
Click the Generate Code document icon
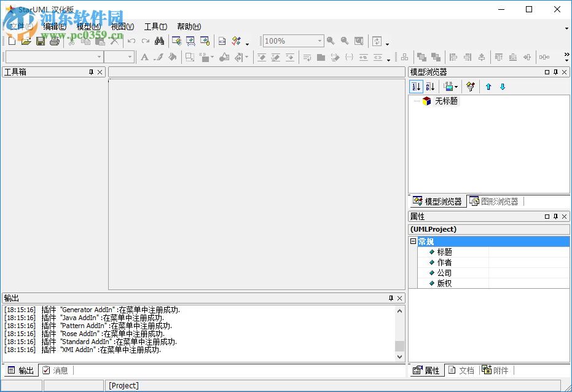pos(222,41)
